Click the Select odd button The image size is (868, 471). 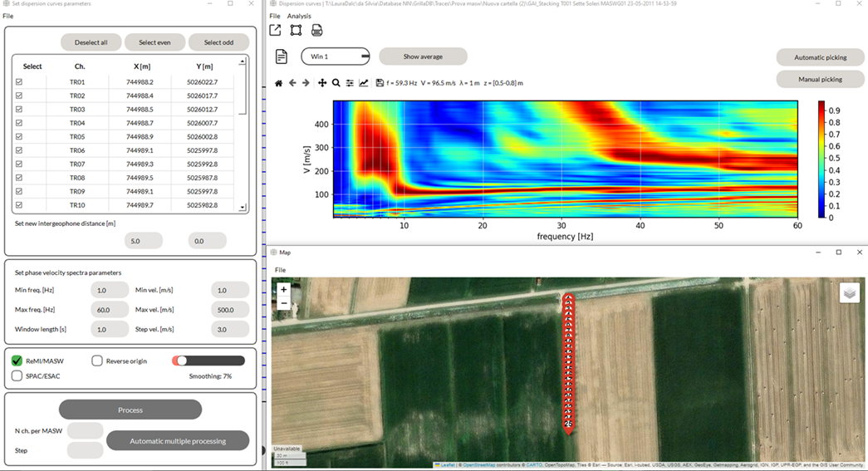(218, 42)
